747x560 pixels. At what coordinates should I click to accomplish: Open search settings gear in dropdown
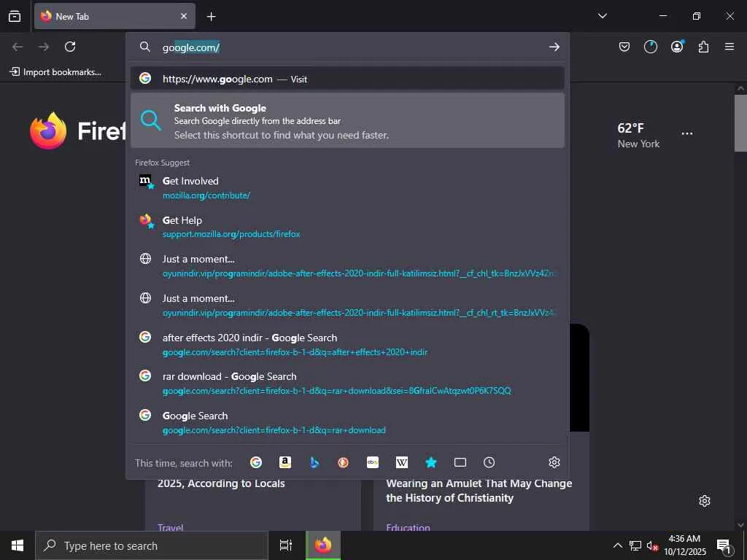(554, 462)
